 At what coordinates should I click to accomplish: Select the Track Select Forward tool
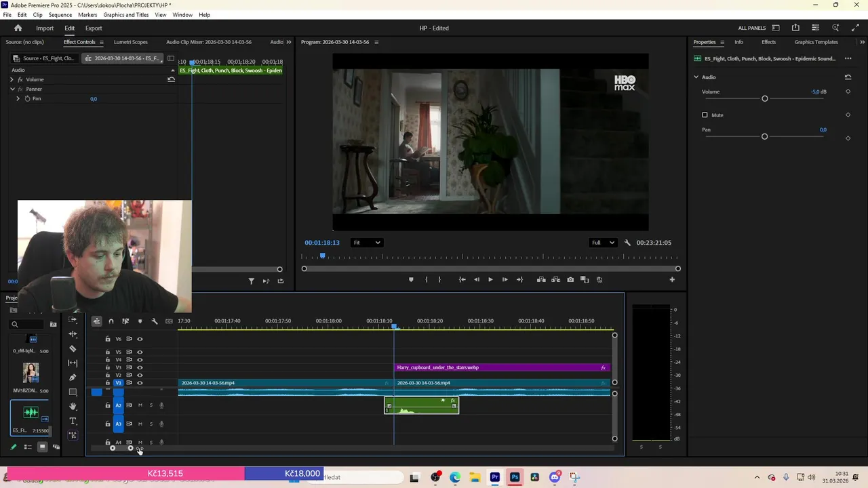(73, 320)
